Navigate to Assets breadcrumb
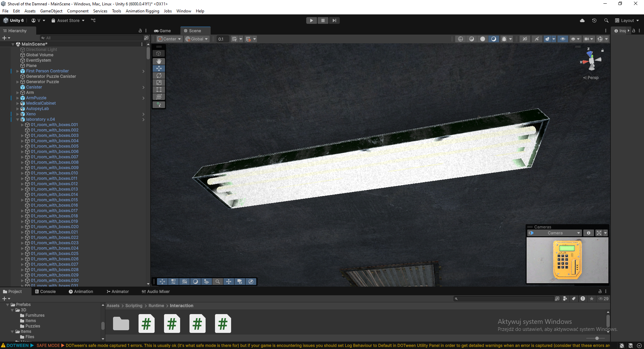 [x=113, y=306]
